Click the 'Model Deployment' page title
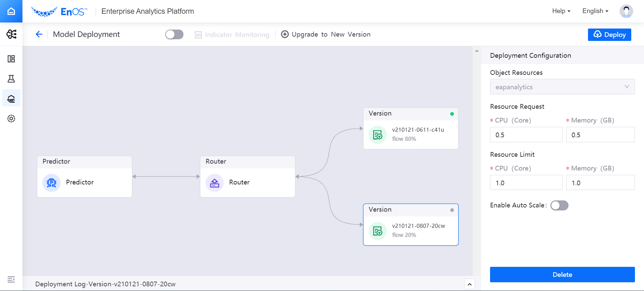The height and width of the screenshot is (291, 644). 86,34
